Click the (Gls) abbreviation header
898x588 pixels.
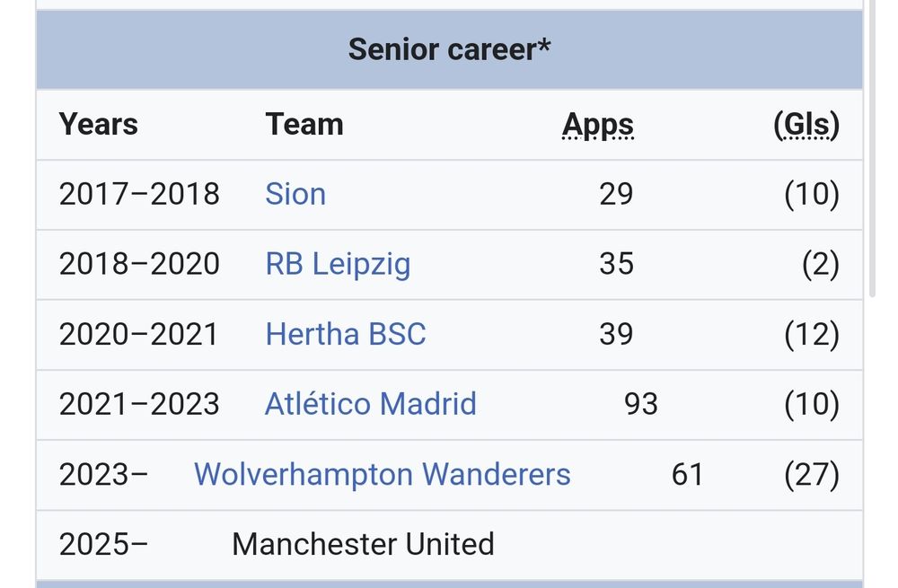(x=806, y=125)
